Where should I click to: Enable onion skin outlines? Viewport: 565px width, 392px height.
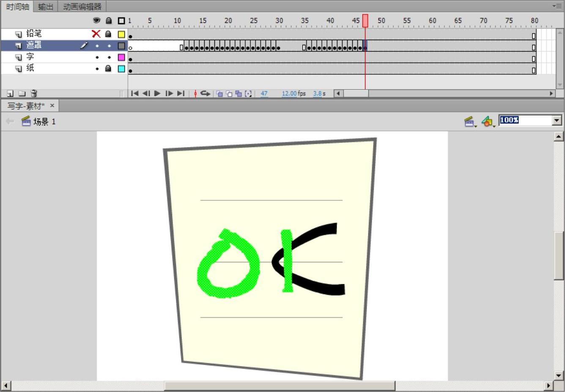tap(229, 94)
